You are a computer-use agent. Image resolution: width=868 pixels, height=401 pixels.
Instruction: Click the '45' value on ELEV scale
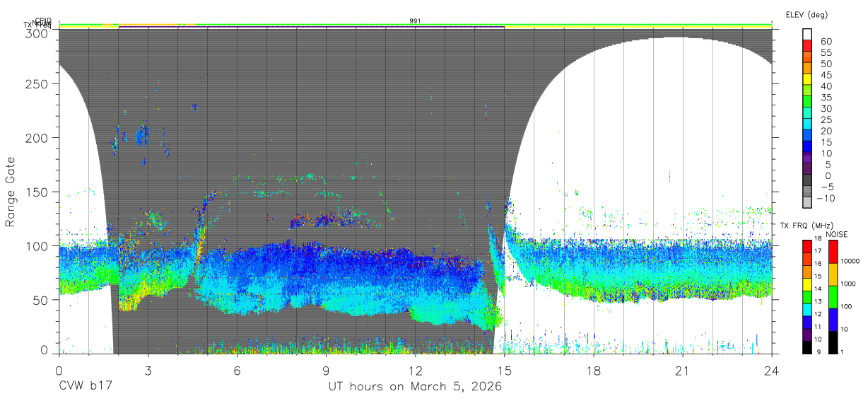[826, 75]
